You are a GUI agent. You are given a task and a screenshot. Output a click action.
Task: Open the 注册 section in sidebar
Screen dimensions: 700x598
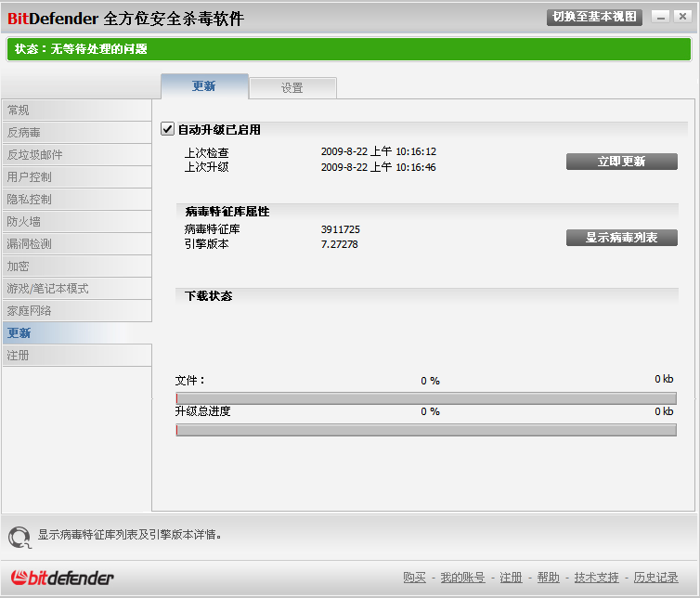77,356
